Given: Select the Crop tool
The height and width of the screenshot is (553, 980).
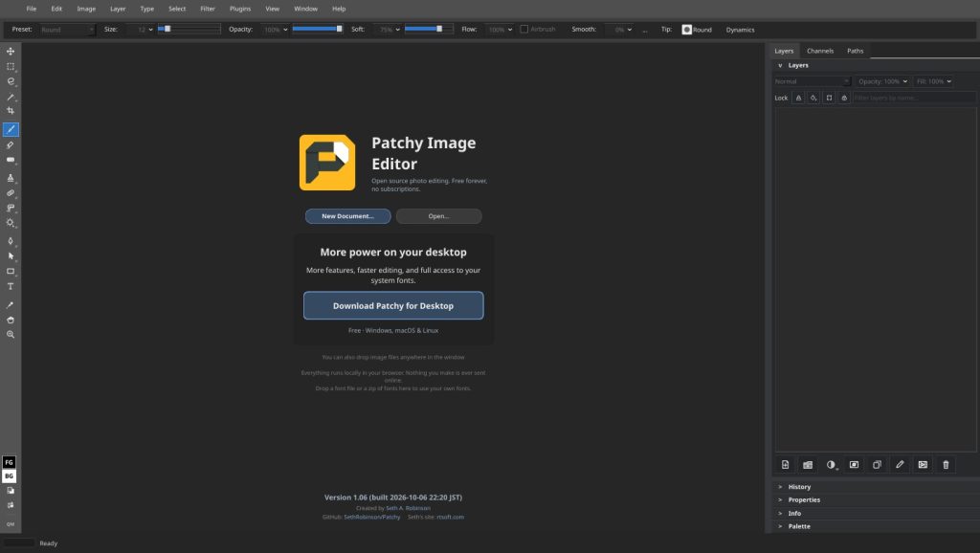Looking at the screenshot, I should click(11, 111).
